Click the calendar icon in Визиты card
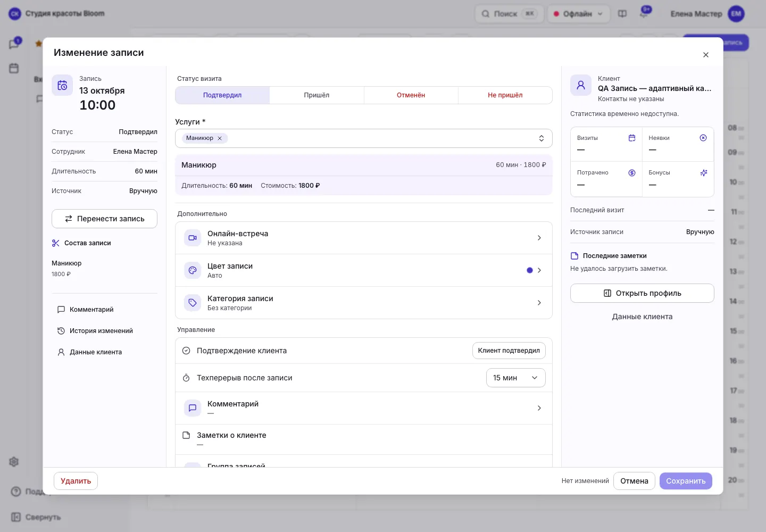 [x=632, y=138]
